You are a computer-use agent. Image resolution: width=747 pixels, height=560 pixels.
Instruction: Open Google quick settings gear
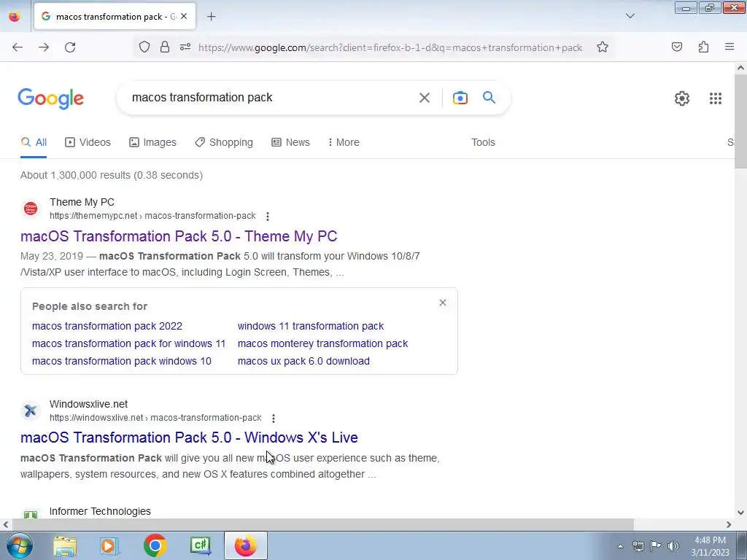682,98
